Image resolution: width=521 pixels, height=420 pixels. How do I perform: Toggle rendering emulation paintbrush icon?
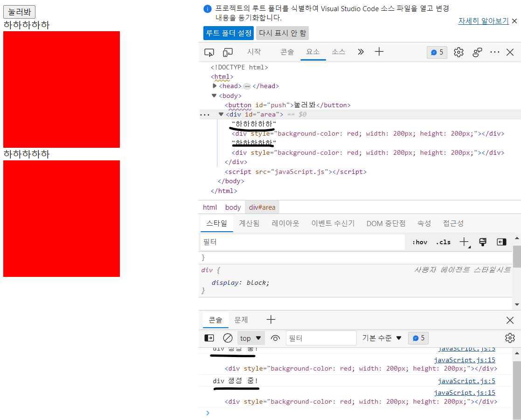pyautogui.click(x=483, y=242)
